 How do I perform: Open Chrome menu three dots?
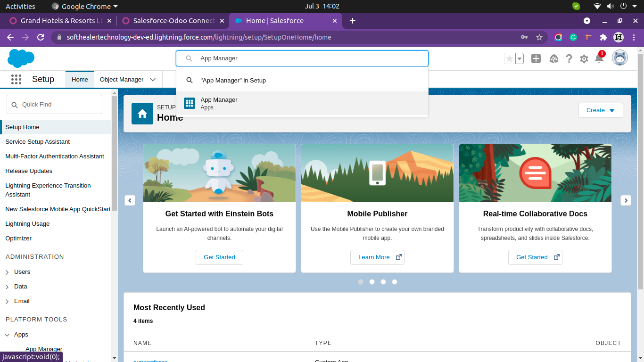(634, 37)
